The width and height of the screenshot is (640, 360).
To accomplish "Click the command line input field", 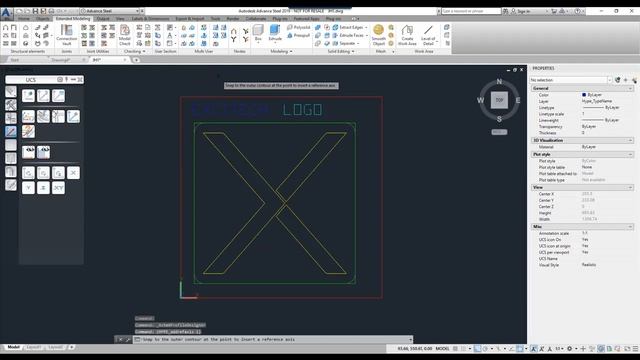I will (272, 340).
